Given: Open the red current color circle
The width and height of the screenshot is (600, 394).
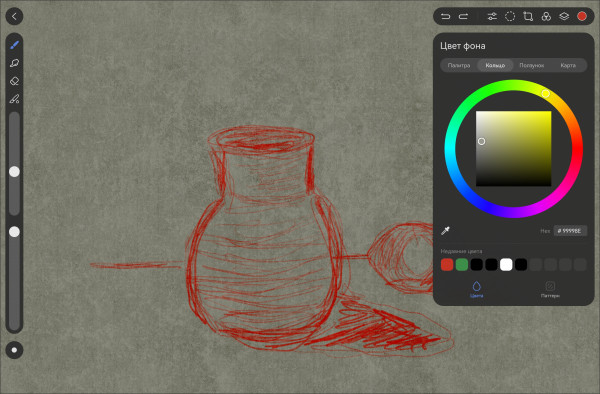Looking at the screenshot, I should pos(582,16).
